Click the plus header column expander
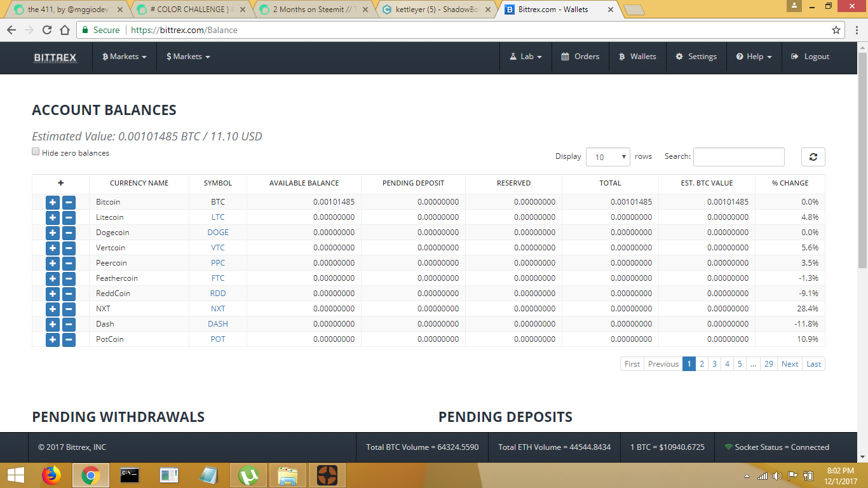Image resolution: width=868 pixels, height=488 pixels. (x=60, y=183)
